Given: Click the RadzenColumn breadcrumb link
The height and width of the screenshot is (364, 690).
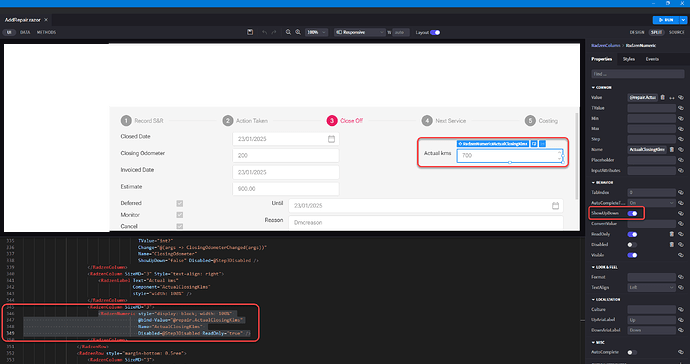Looking at the screenshot, I should tap(606, 45).
